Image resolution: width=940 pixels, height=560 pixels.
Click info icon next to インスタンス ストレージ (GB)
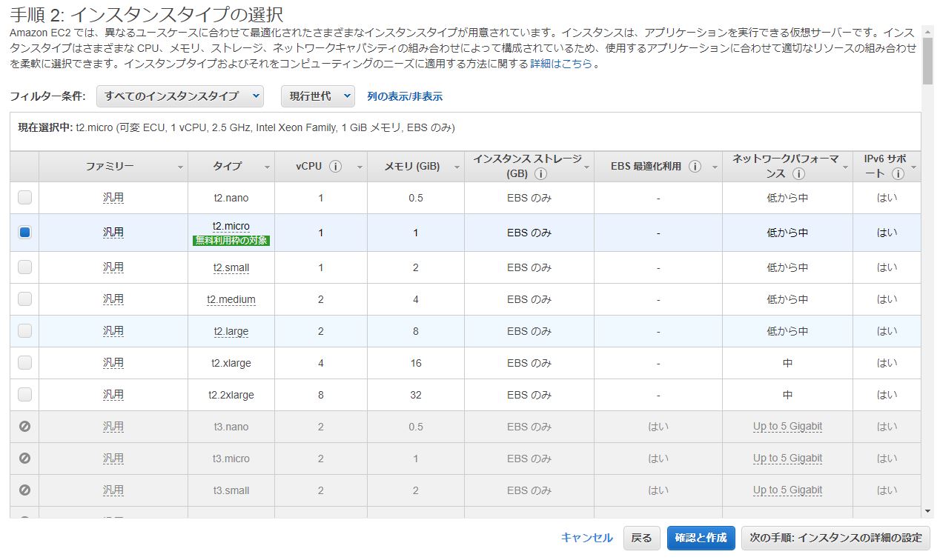540,174
